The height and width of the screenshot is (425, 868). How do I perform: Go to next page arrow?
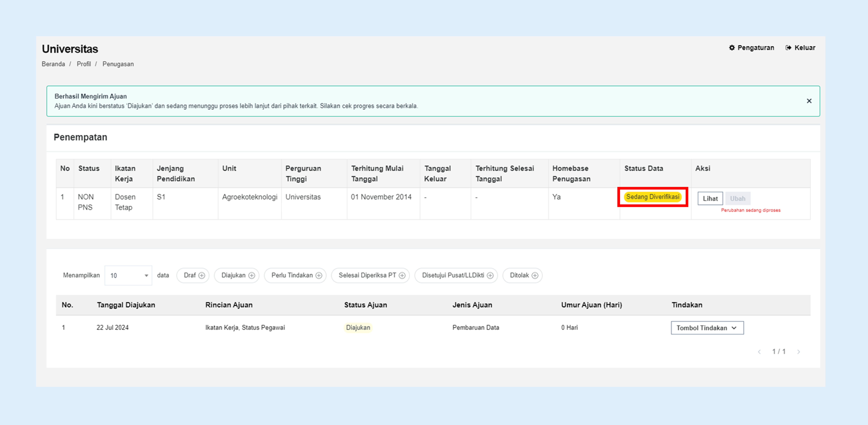click(x=798, y=352)
